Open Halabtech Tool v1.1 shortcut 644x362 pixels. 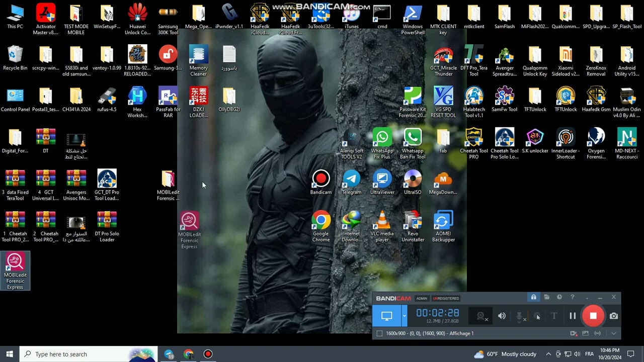(474, 103)
